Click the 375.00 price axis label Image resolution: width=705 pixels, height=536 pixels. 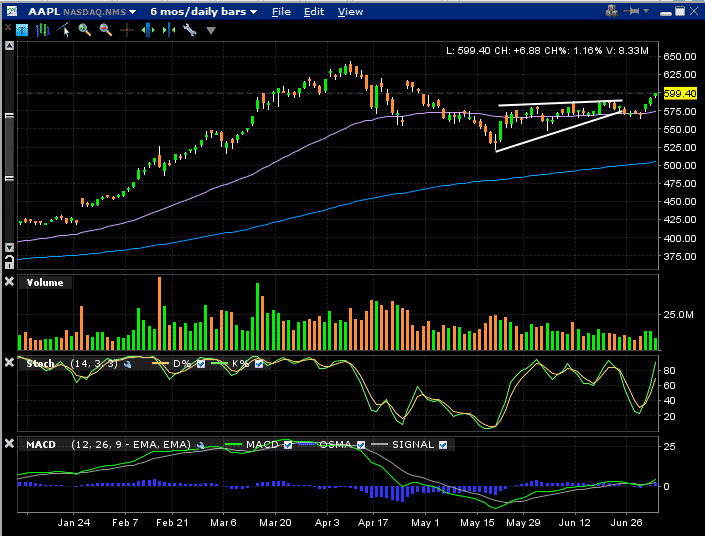pyautogui.click(x=680, y=256)
